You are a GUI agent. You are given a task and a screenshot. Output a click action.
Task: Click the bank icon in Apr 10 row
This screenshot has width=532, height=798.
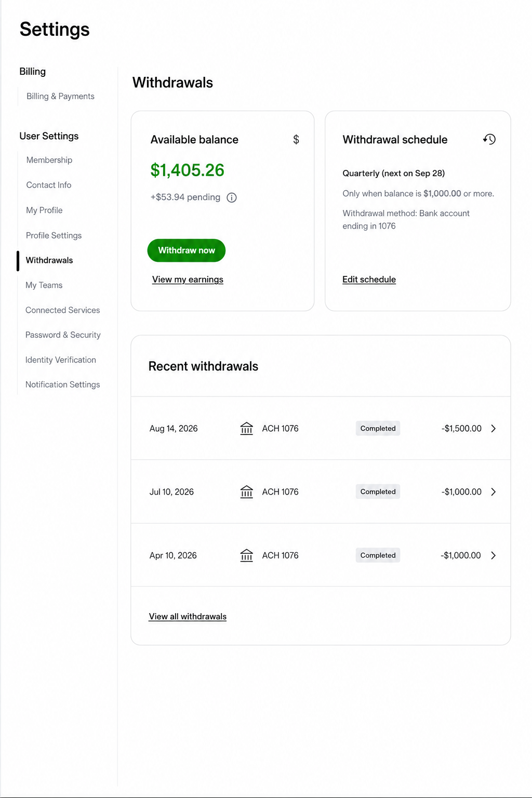point(246,555)
